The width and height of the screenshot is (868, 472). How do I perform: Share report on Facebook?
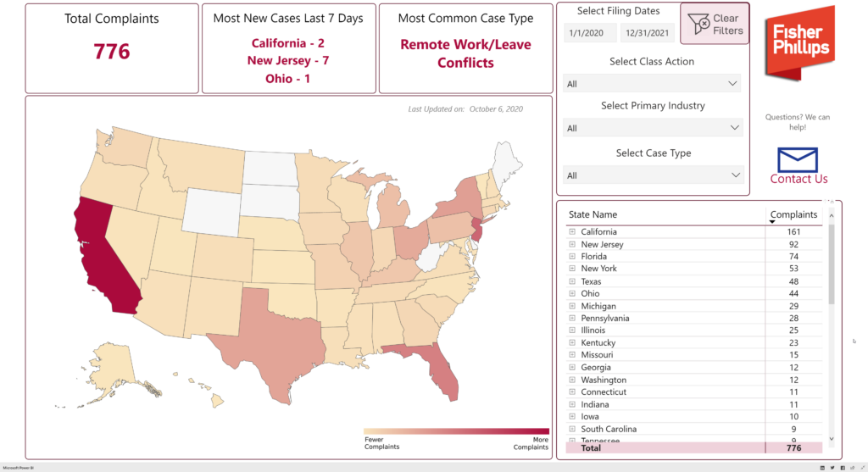tap(843, 468)
